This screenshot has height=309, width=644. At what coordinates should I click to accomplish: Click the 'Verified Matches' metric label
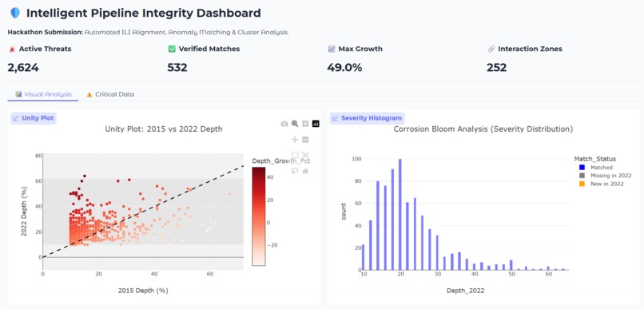pos(209,49)
